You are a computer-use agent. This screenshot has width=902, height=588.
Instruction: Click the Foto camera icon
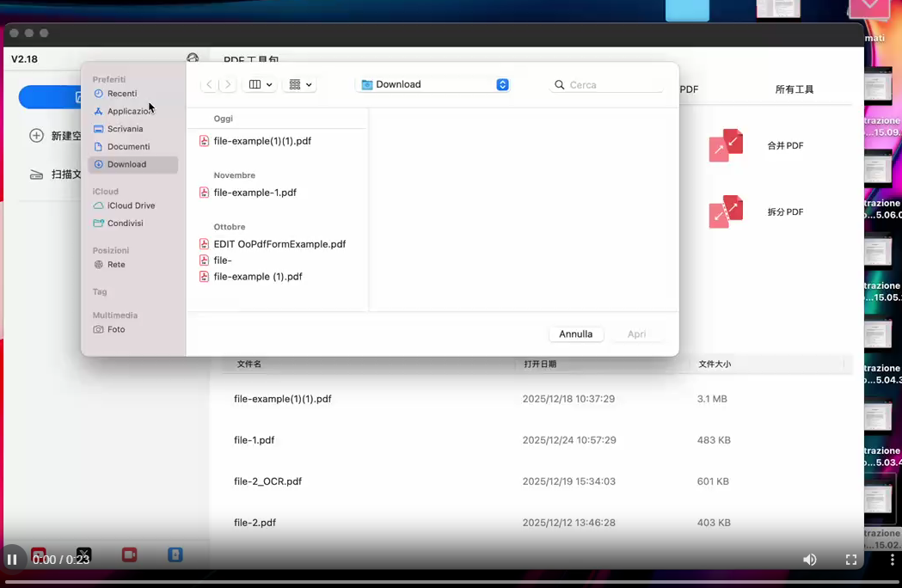pyautogui.click(x=98, y=329)
